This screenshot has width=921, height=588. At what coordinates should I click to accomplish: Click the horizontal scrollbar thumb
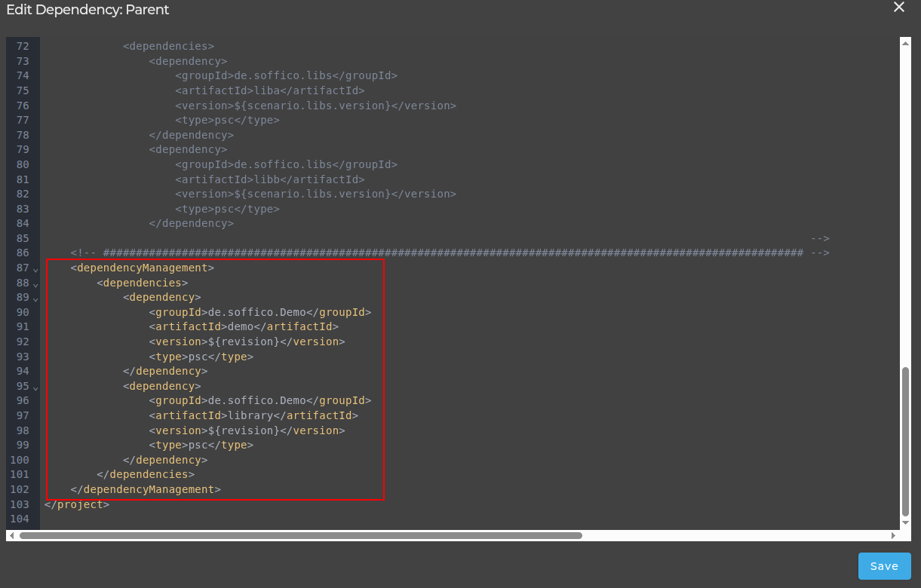tap(301, 535)
